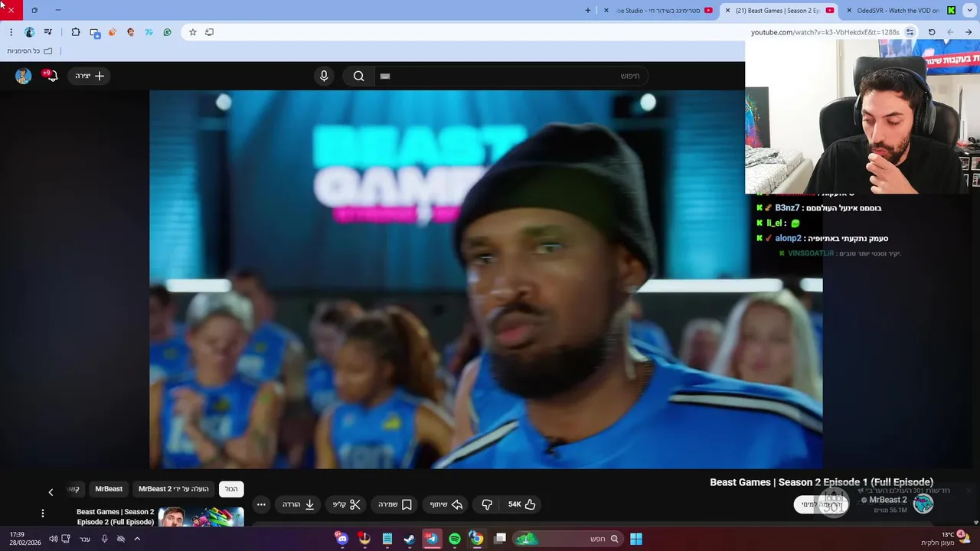Open the tab search dropdown arrow

[x=971, y=11]
